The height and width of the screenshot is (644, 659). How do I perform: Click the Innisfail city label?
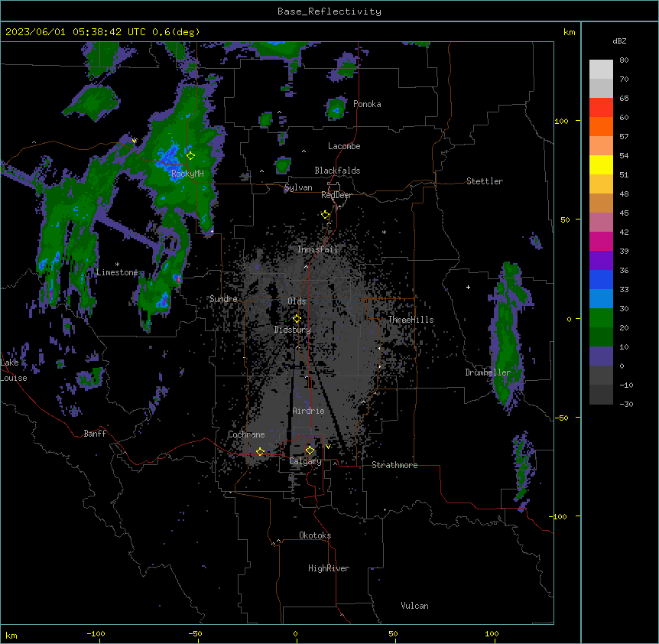coord(318,249)
